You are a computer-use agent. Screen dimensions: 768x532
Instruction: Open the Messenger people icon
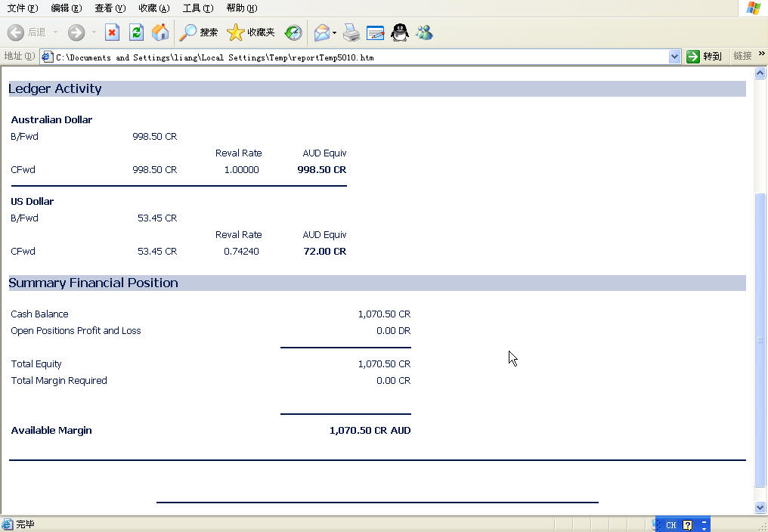click(424, 32)
